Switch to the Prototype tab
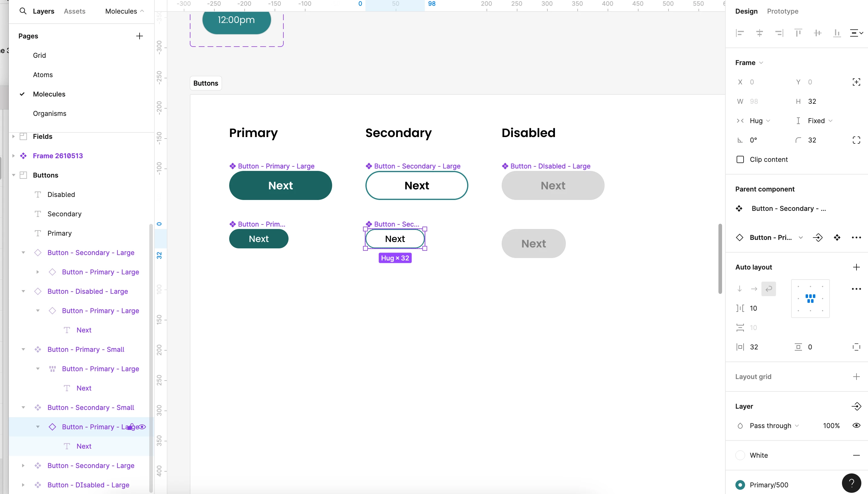The width and height of the screenshot is (868, 494). [782, 11]
